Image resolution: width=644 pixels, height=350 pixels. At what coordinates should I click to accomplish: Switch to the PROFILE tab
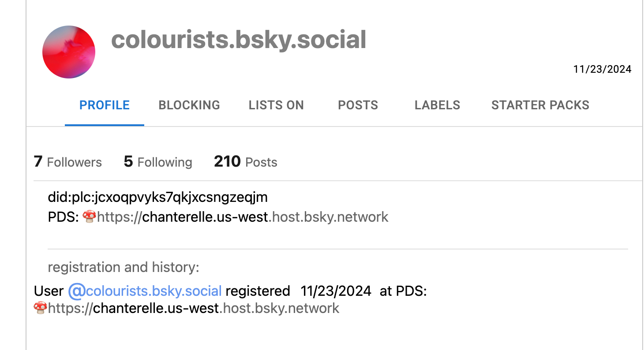[105, 105]
